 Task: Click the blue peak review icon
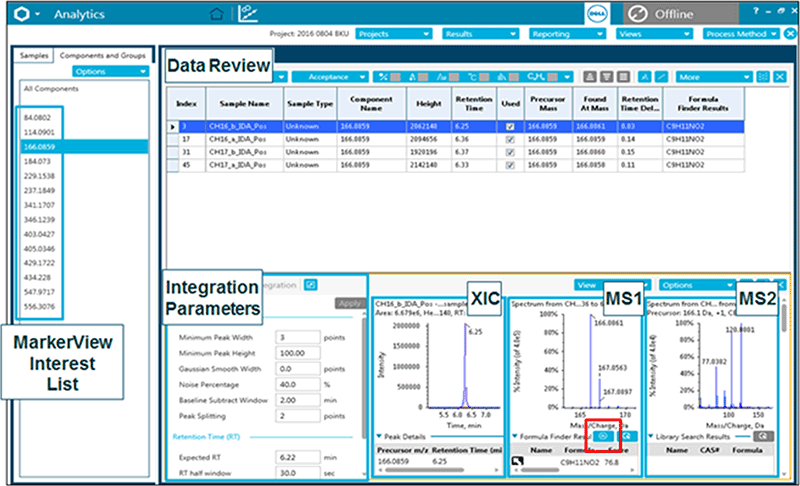pos(645,77)
